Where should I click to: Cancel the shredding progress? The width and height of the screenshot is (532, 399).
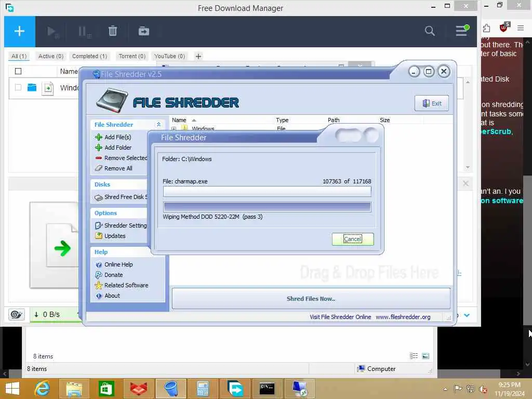point(353,239)
